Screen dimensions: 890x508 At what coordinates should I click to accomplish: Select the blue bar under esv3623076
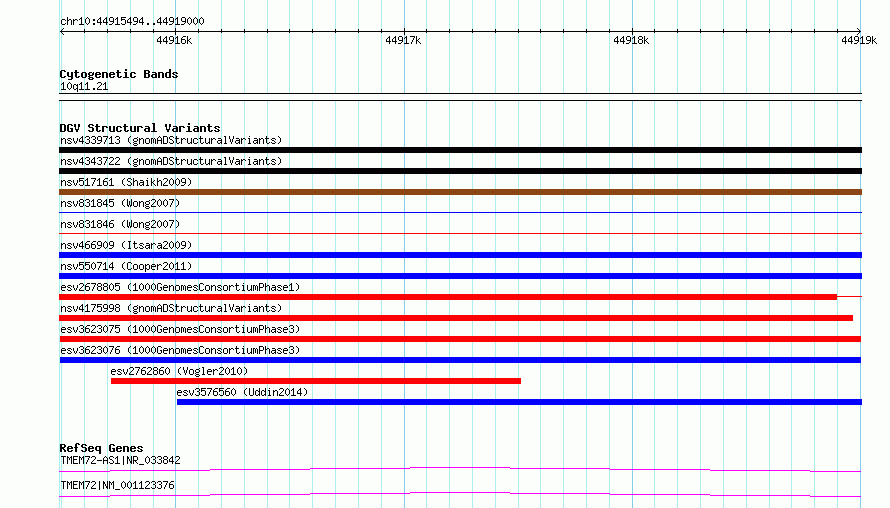[x=460, y=360]
